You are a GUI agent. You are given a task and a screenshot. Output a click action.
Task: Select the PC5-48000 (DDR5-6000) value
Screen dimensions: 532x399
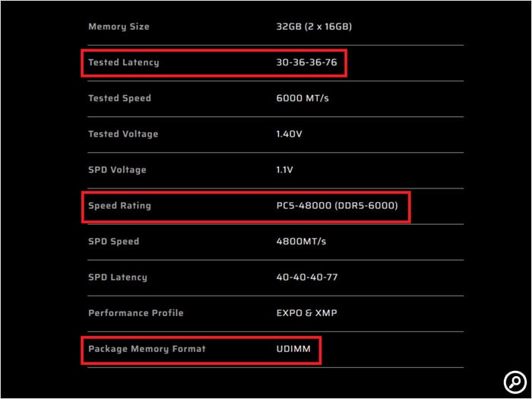tap(337, 205)
